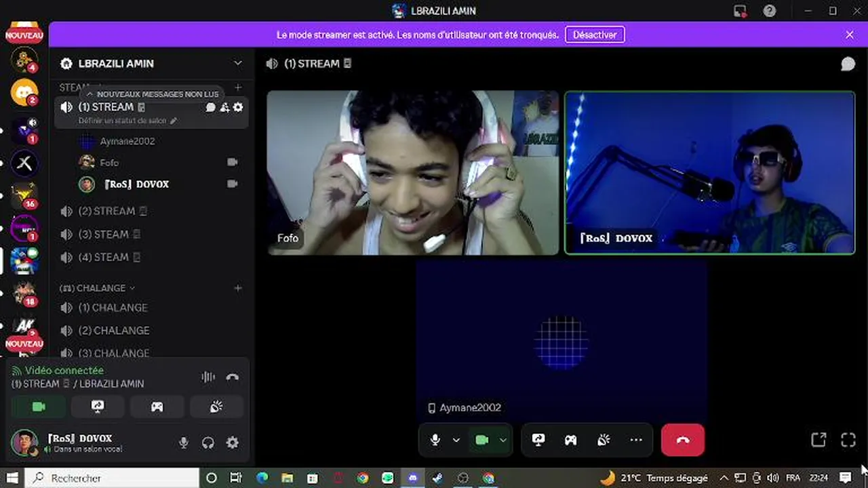Open Discord home direct messages icon
Image resolution: width=868 pixels, height=488 pixels.
24,92
